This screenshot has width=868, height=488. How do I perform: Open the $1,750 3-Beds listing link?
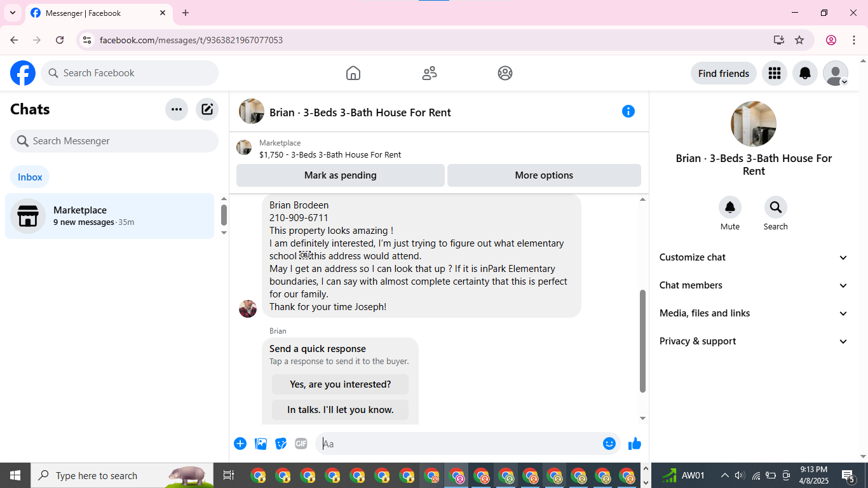(x=330, y=154)
